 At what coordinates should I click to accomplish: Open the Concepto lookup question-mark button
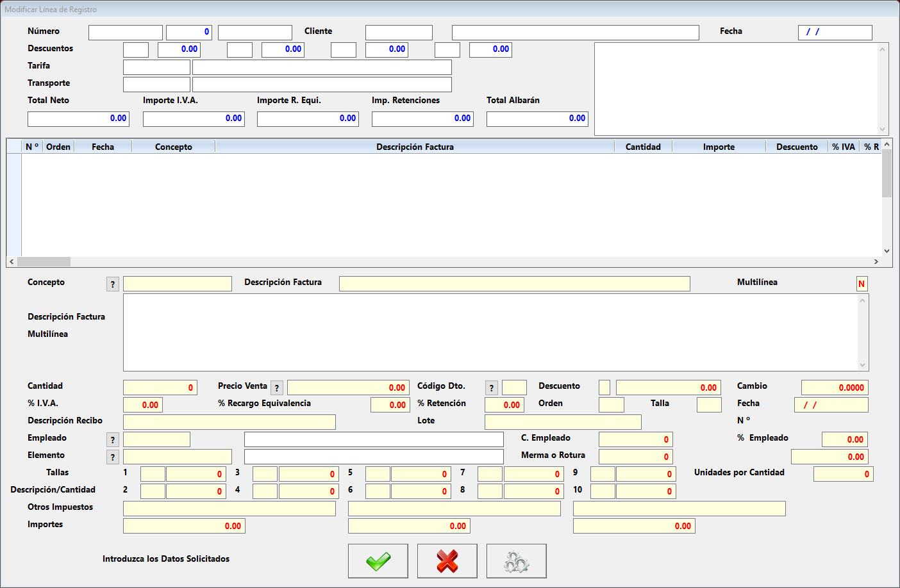[x=113, y=284]
